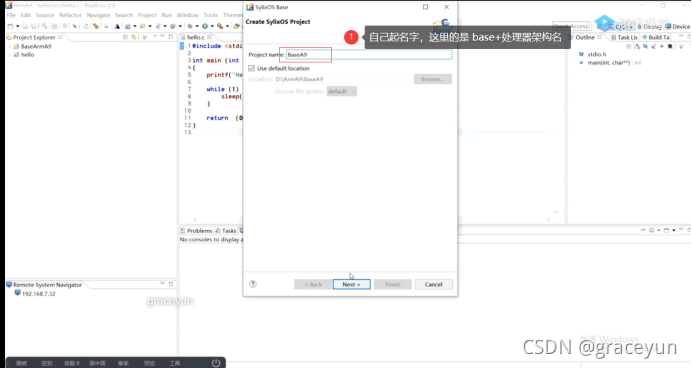Open the Project menu
Viewport: 692px width, 368px height.
point(147,15)
